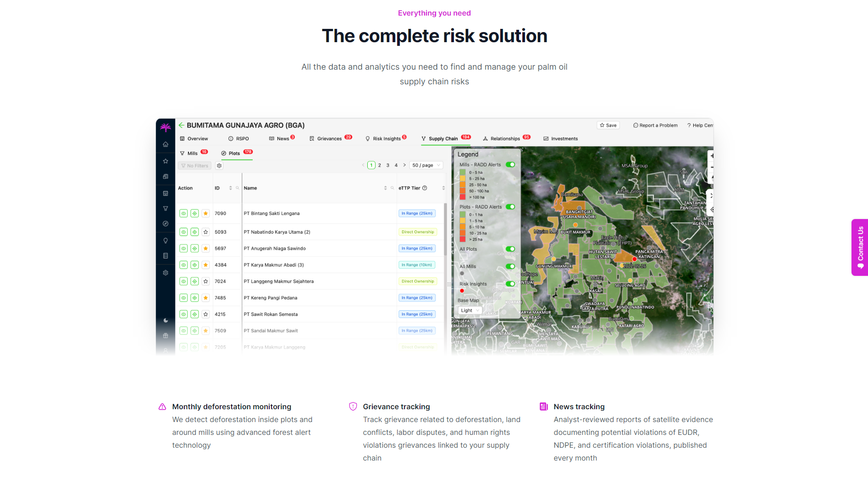The image size is (868, 494).
Task: Go to page 2 of the plots table
Action: point(380,165)
